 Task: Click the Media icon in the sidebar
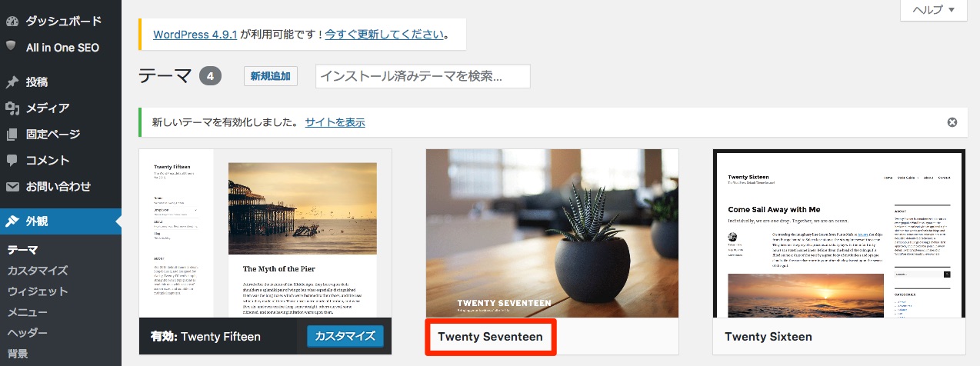click(12, 108)
